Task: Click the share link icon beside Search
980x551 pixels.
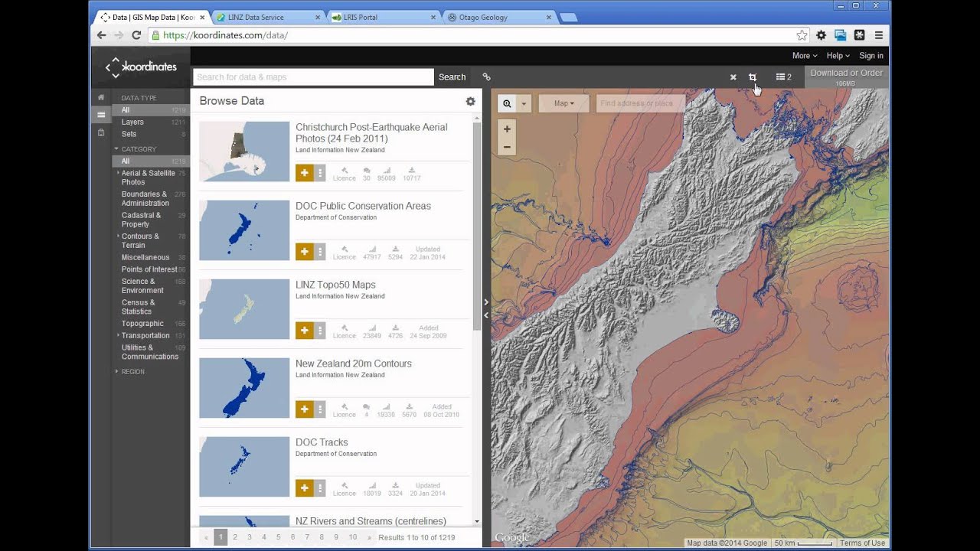Action: pyautogui.click(x=486, y=77)
